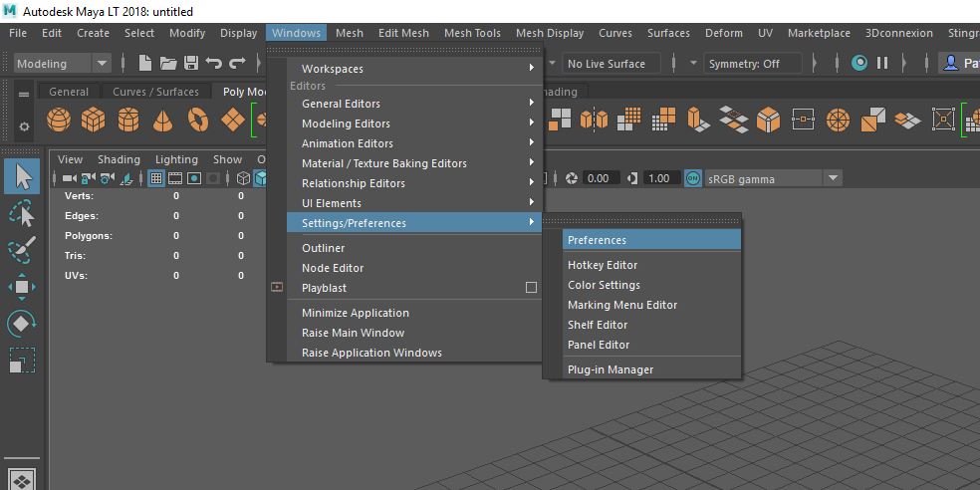Choose the Paint Selection tool
This screenshot has height=490, width=980.
[x=22, y=250]
